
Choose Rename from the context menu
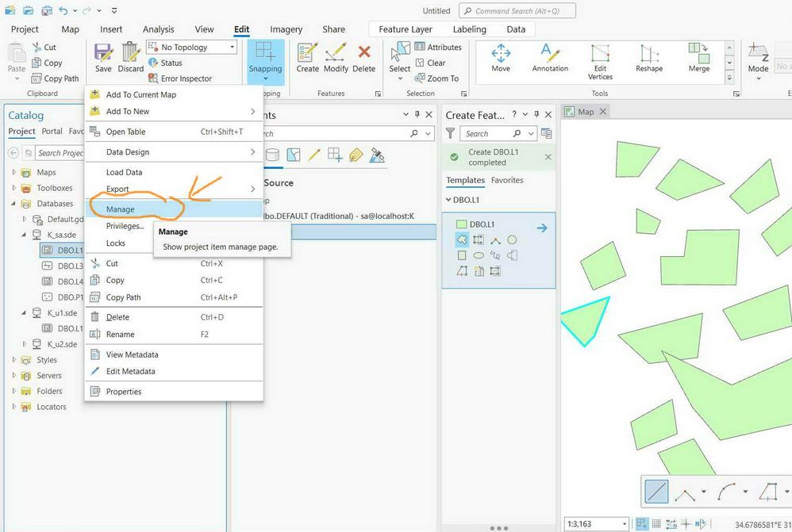pyautogui.click(x=174, y=334)
